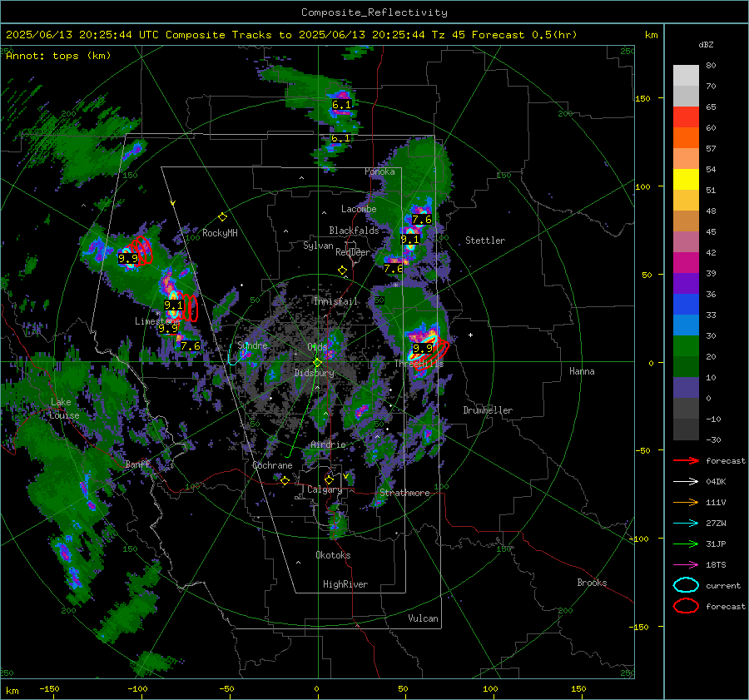
Task: Click the yellow diamond marker below Cochrane
Action: pos(285,480)
